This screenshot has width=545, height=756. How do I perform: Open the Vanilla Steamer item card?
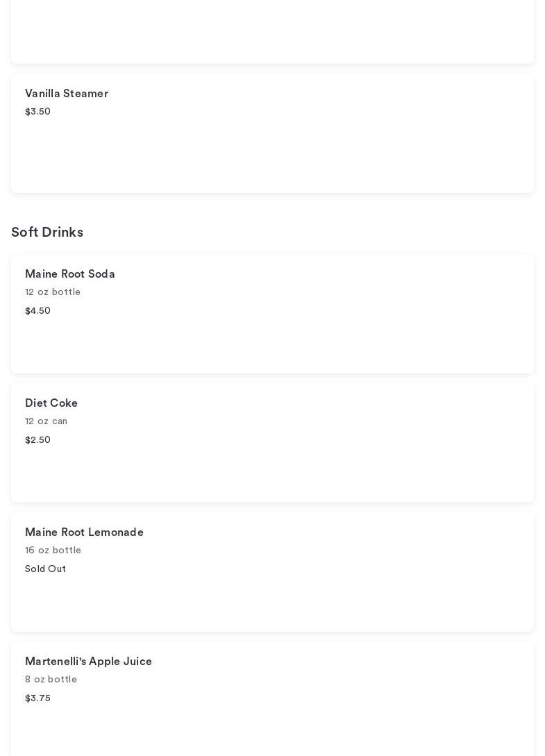[x=272, y=133]
